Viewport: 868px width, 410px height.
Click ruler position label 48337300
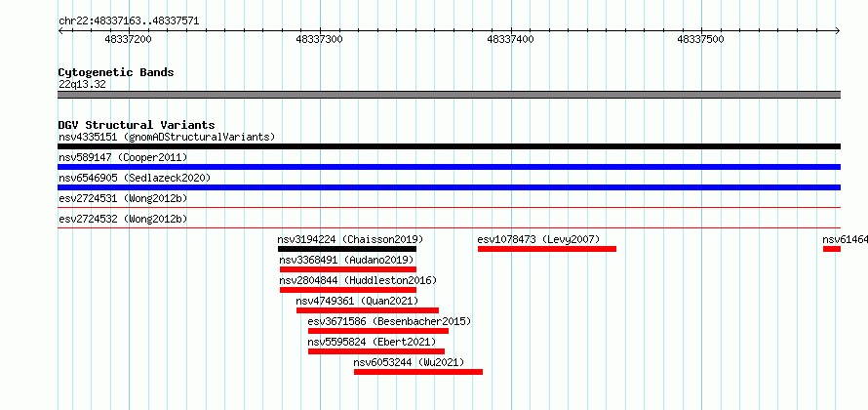[x=320, y=40]
